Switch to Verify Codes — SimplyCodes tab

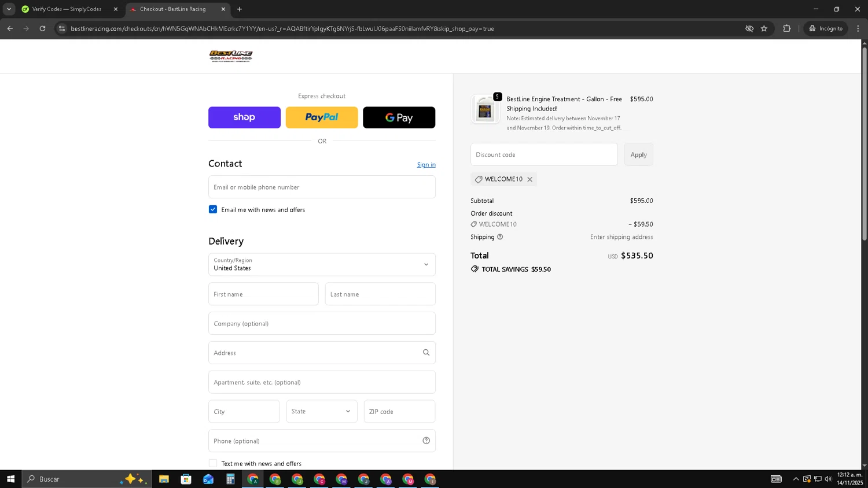point(67,9)
